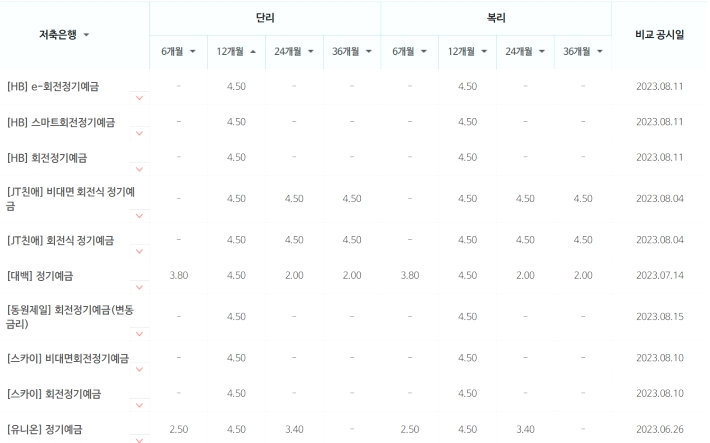Click 2.00 단리 24개월 rate for 대백
The width and height of the screenshot is (710, 443).
[294, 275]
